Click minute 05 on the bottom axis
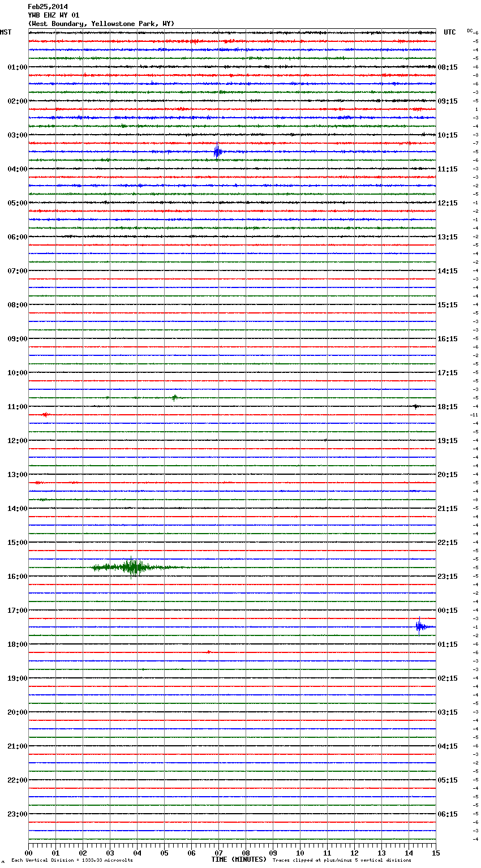 [x=164, y=853]
